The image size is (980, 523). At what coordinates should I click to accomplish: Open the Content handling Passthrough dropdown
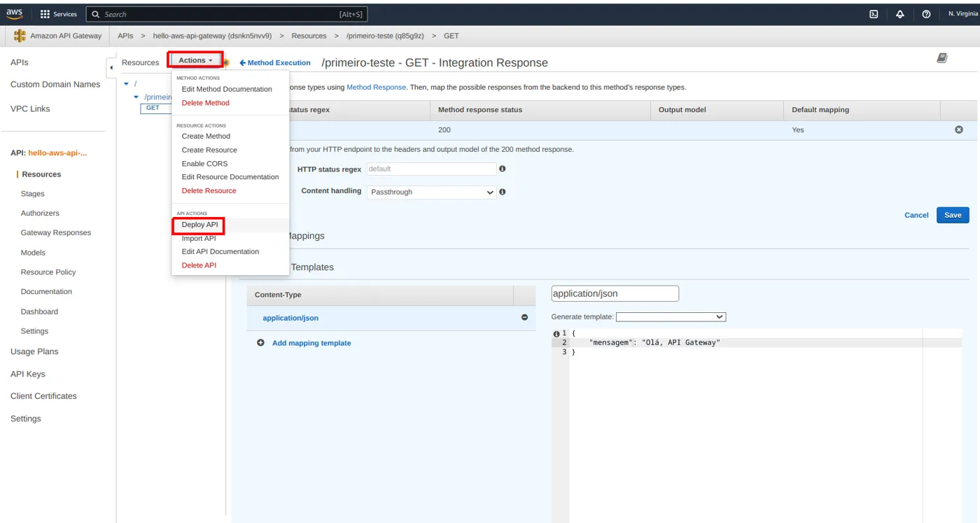[431, 192]
